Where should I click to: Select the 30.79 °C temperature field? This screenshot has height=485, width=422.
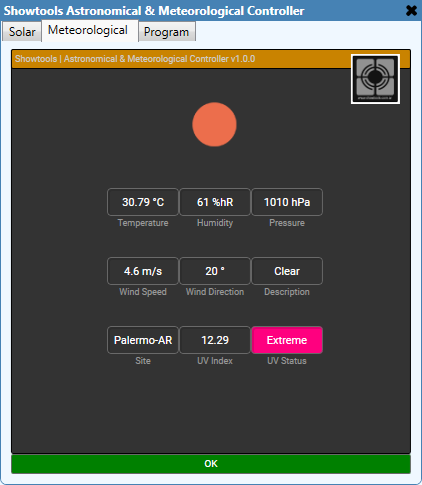pos(143,202)
